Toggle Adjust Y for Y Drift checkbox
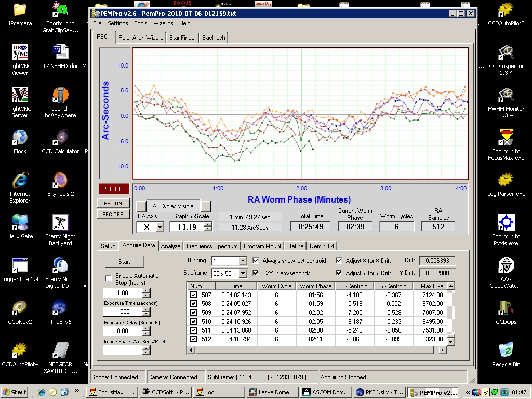This screenshot has height=399, width=532. tap(339, 273)
